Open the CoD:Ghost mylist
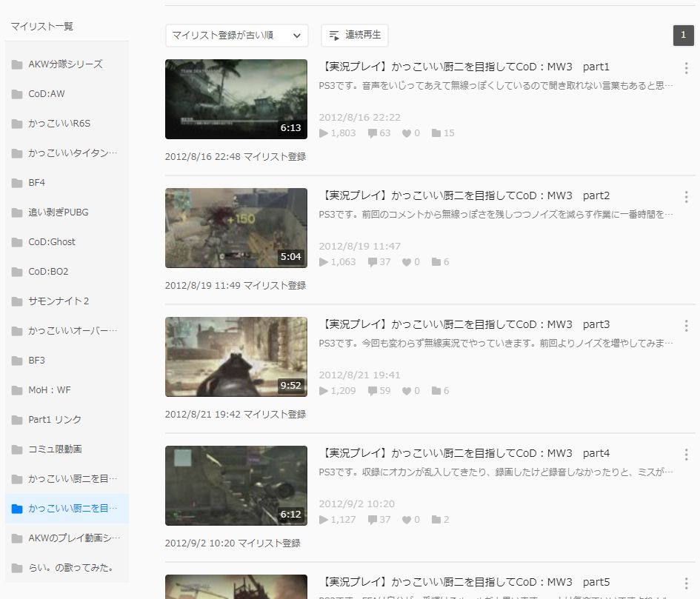Image resolution: width=700 pixels, height=599 pixels. pos(67,242)
